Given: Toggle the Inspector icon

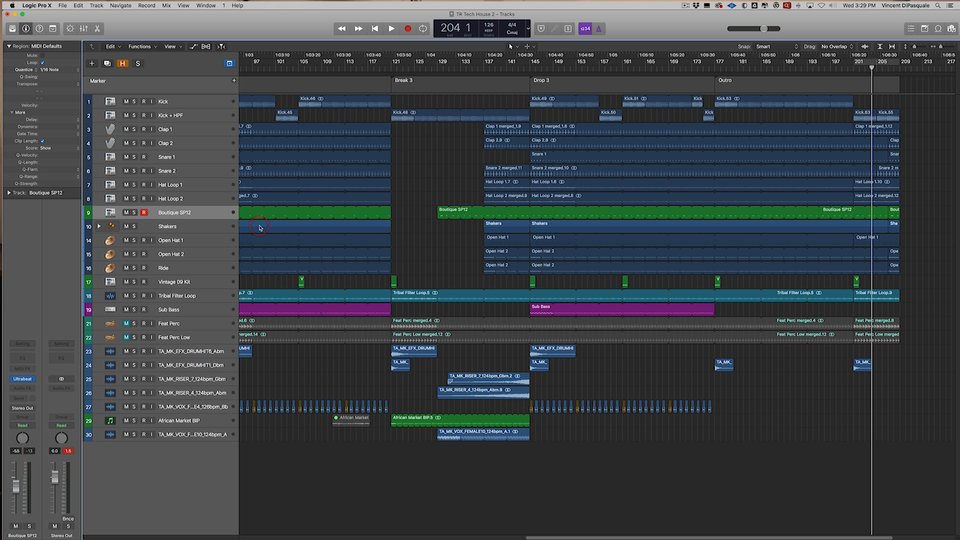Looking at the screenshot, I should tap(26, 29).
